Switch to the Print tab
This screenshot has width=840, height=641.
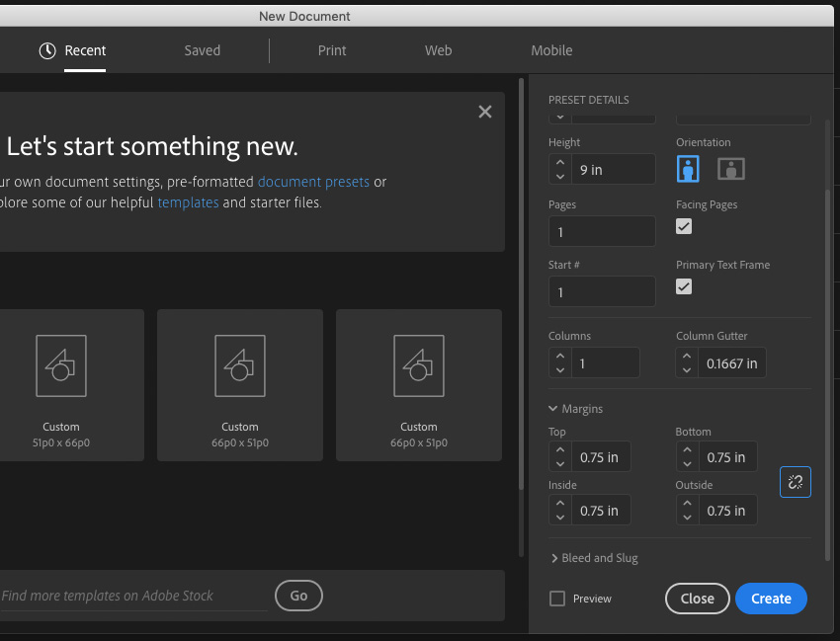(x=332, y=50)
